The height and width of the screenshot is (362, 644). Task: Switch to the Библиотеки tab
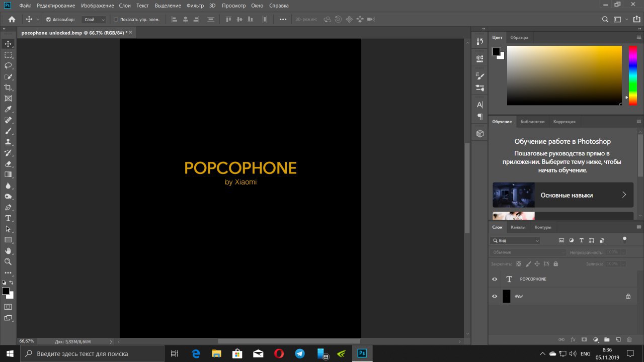532,121
